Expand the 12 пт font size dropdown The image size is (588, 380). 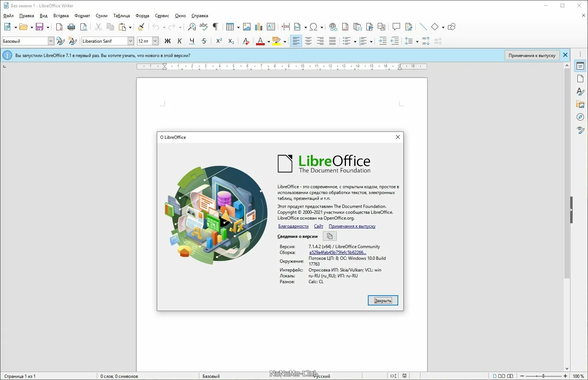(155, 41)
